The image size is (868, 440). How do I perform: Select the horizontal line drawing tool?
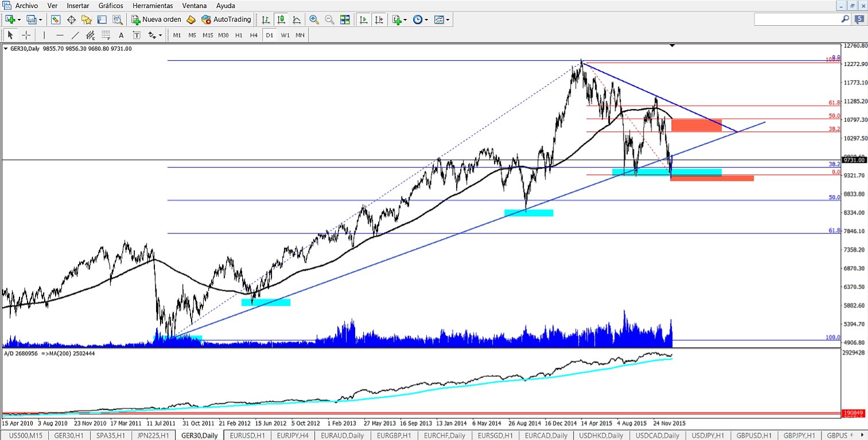pyautogui.click(x=60, y=35)
